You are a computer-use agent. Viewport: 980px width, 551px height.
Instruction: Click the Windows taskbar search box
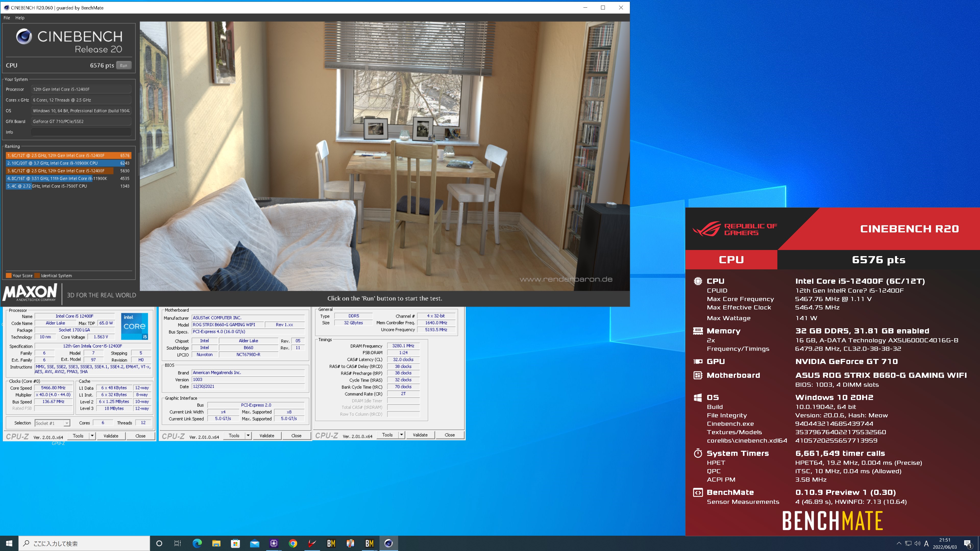(x=84, y=543)
